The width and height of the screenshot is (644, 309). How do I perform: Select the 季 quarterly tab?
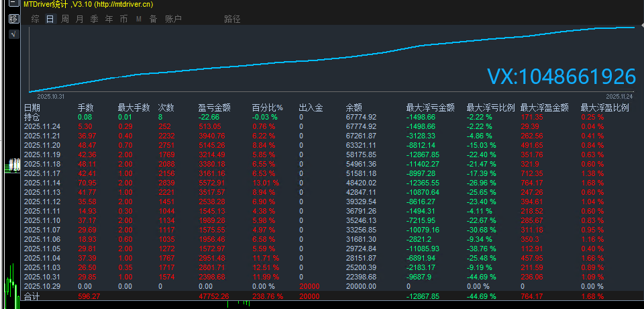(94, 19)
